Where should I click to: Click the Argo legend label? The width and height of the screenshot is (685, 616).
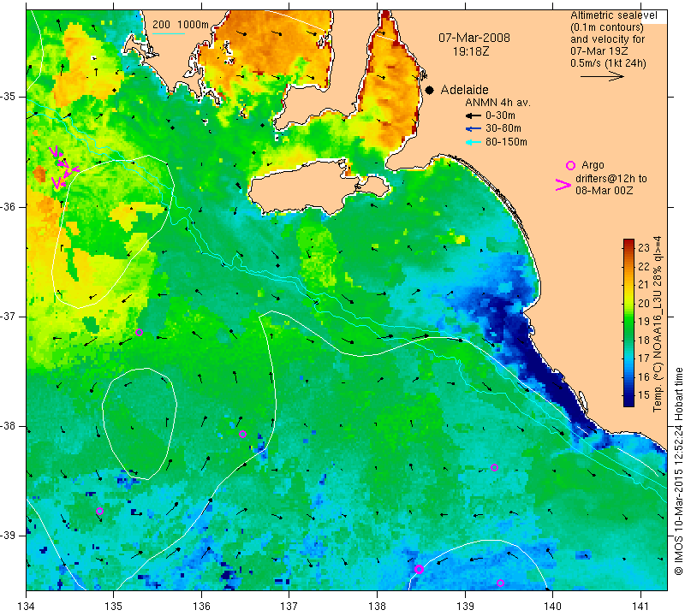(x=593, y=165)
